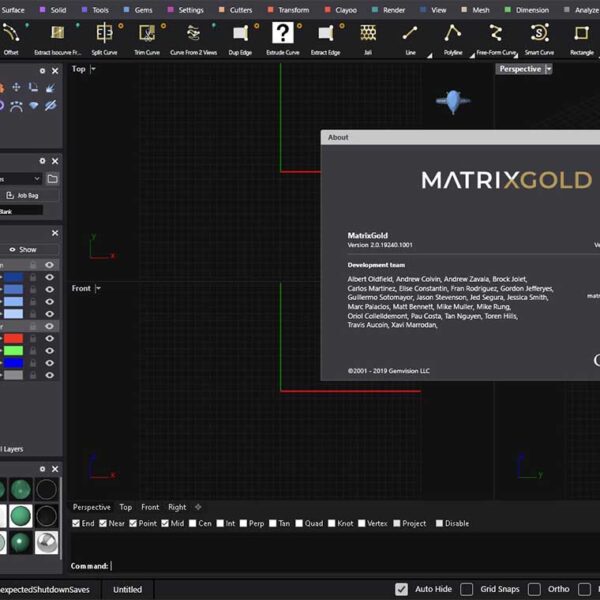Select the Extrude Curve tool
Viewport: 600px width, 600px height.
pyautogui.click(x=283, y=38)
